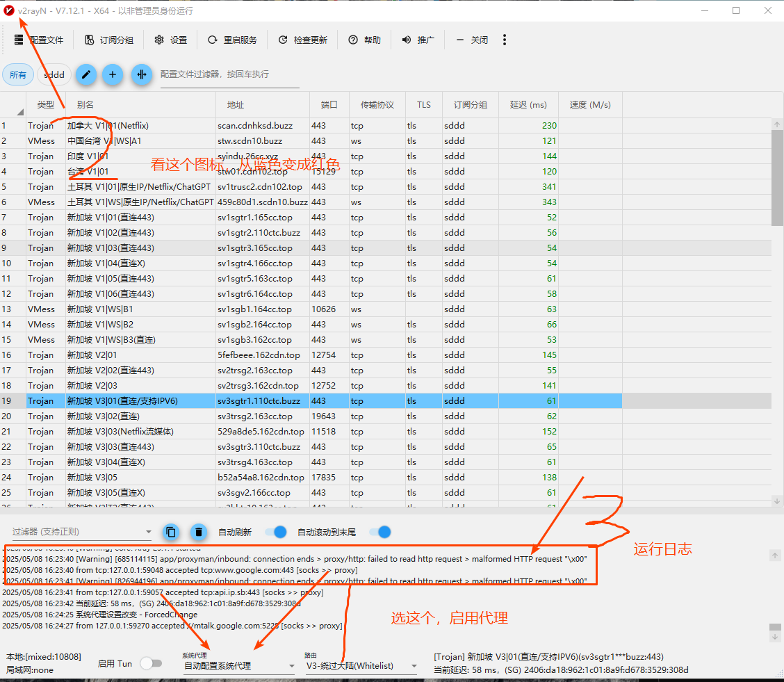Click the log line 系统代理设置改变 - ForcedChange
Screen dimensions: 784x682
tap(99, 615)
